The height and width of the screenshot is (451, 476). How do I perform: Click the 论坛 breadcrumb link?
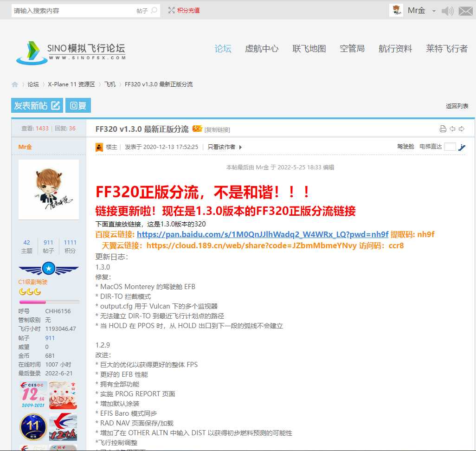[33, 84]
